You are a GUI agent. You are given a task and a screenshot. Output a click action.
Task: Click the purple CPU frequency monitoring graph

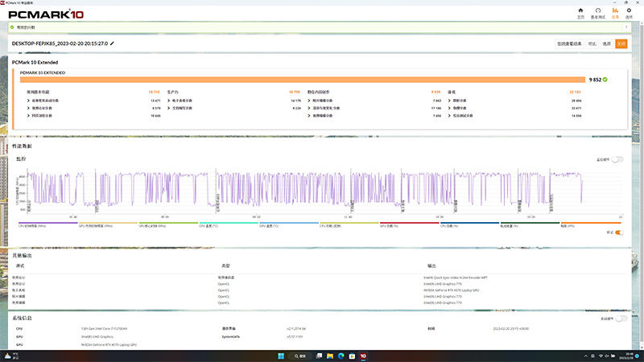coord(324,191)
